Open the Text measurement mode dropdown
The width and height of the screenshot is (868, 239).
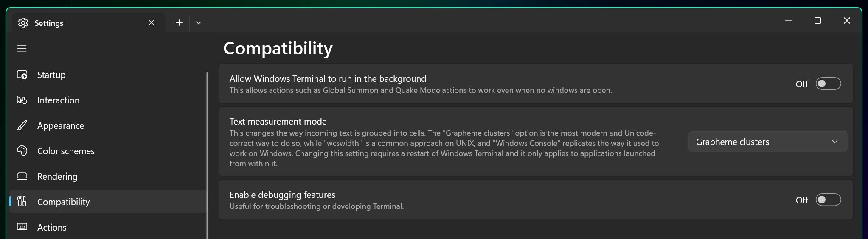tap(767, 142)
